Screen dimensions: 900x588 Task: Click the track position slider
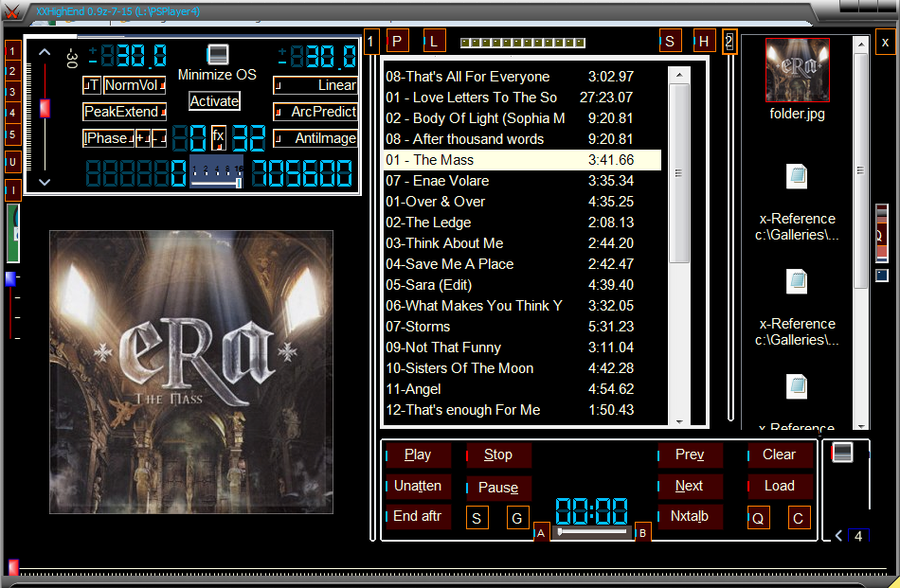[x=592, y=532]
